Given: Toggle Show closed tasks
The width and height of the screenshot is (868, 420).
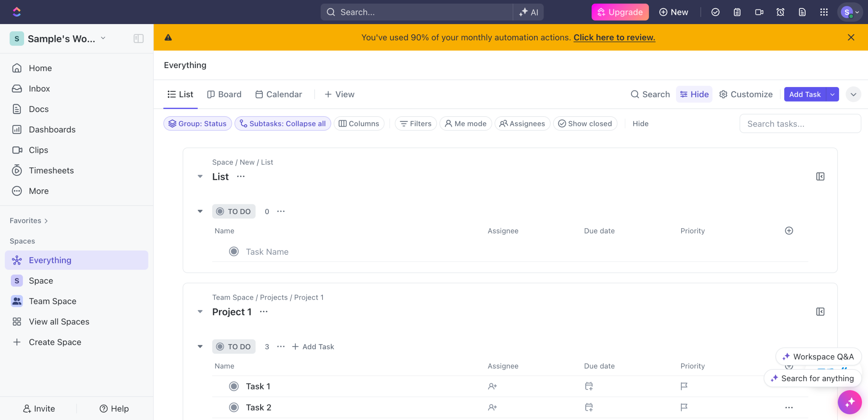Looking at the screenshot, I should tap(585, 124).
